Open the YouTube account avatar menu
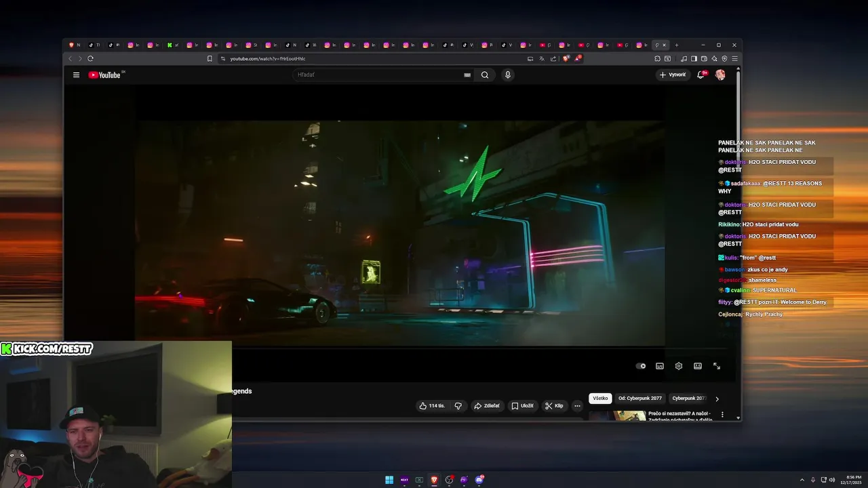Image resolution: width=868 pixels, height=488 pixels. pos(720,75)
